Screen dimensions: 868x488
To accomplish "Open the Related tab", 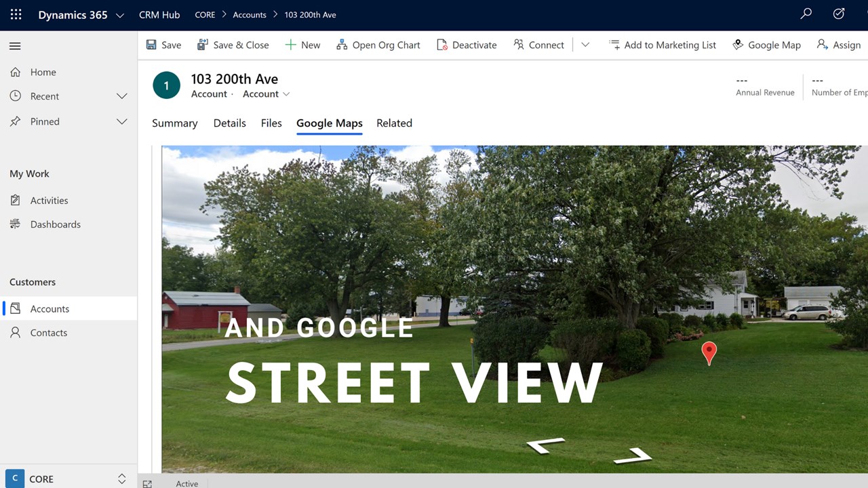I will tap(395, 123).
